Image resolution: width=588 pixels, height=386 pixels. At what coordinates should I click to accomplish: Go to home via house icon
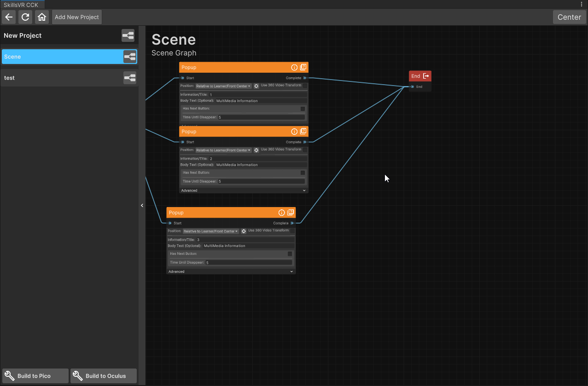42,17
